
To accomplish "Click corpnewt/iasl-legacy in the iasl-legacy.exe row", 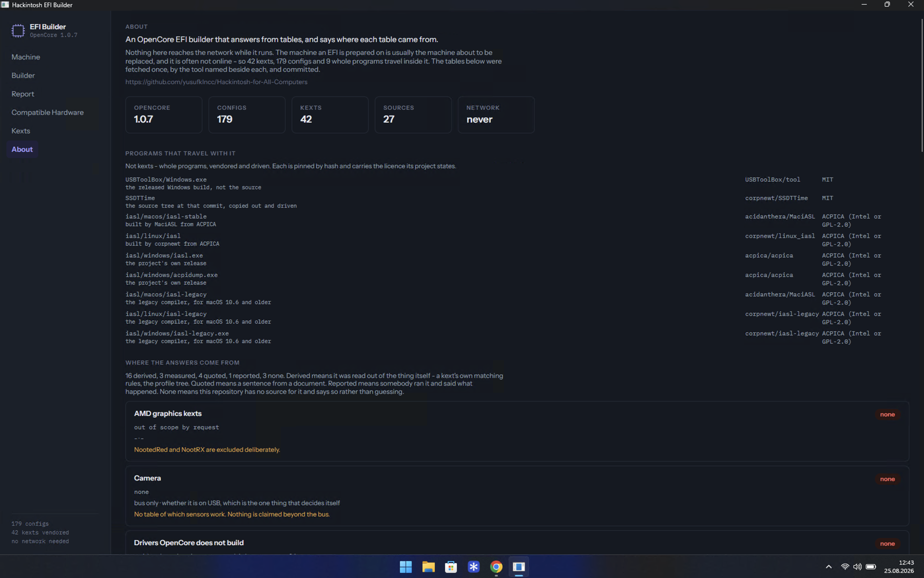I will 782,334.
